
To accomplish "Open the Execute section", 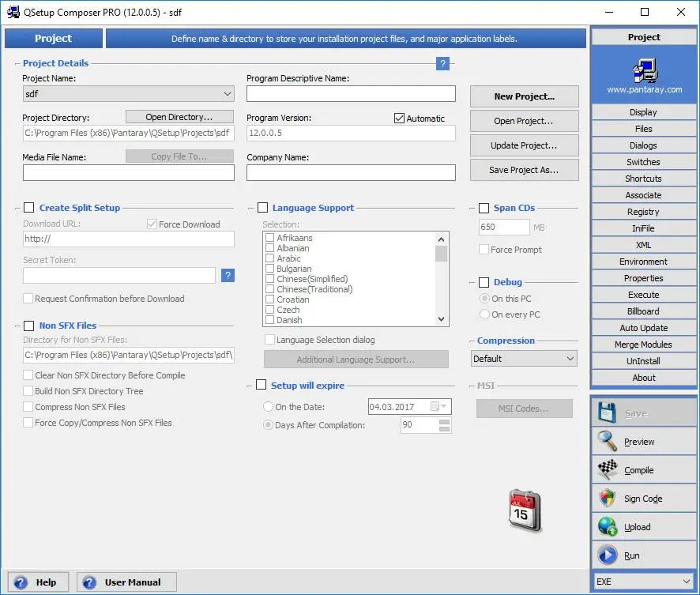I will [643, 295].
